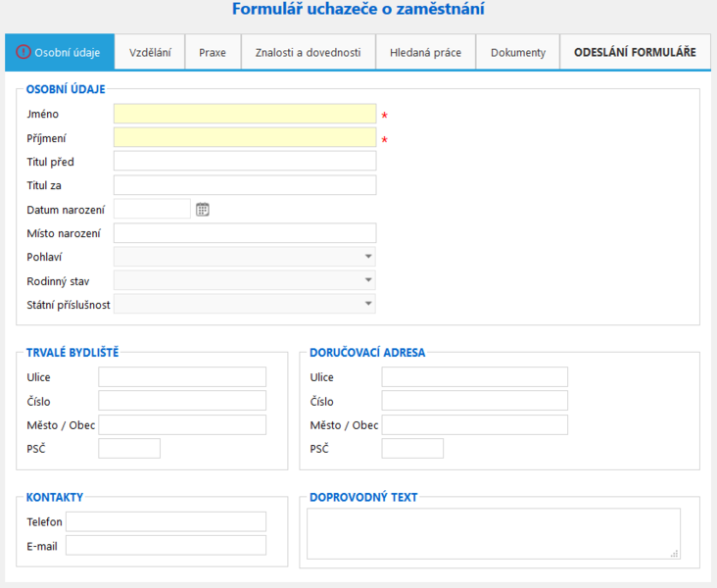Focus Město / Obec under Trvalé bydliště
The width and height of the screenshot is (717, 588).
tap(182, 425)
